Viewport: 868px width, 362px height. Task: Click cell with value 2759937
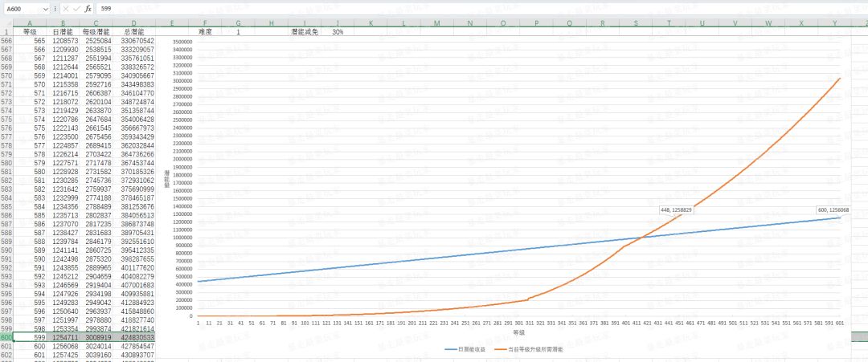pos(96,189)
